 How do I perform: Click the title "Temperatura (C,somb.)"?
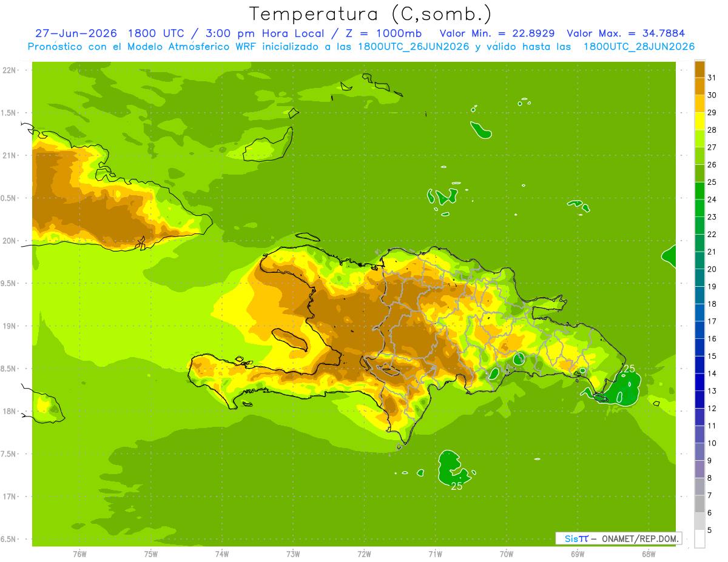370,14
